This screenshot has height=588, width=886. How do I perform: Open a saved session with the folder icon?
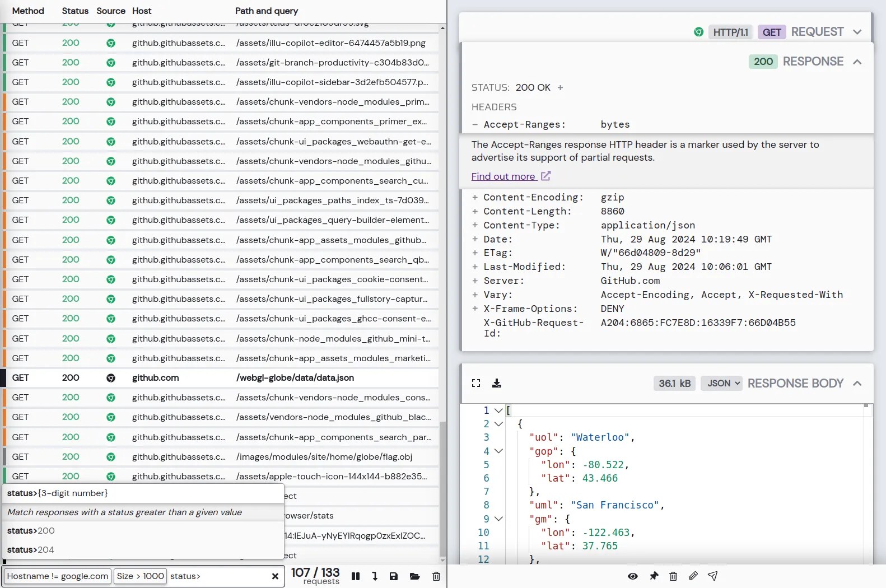click(x=414, y=576)
